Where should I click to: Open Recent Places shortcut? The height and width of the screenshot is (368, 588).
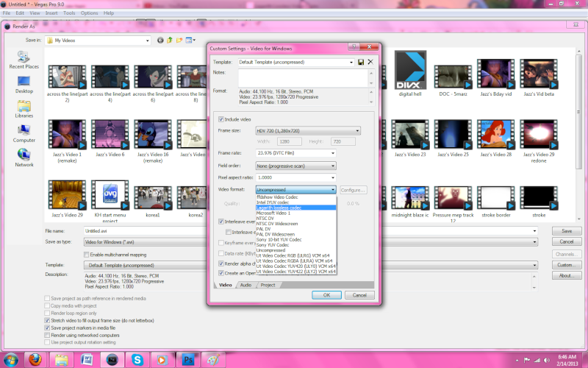[x=24, y=60]
